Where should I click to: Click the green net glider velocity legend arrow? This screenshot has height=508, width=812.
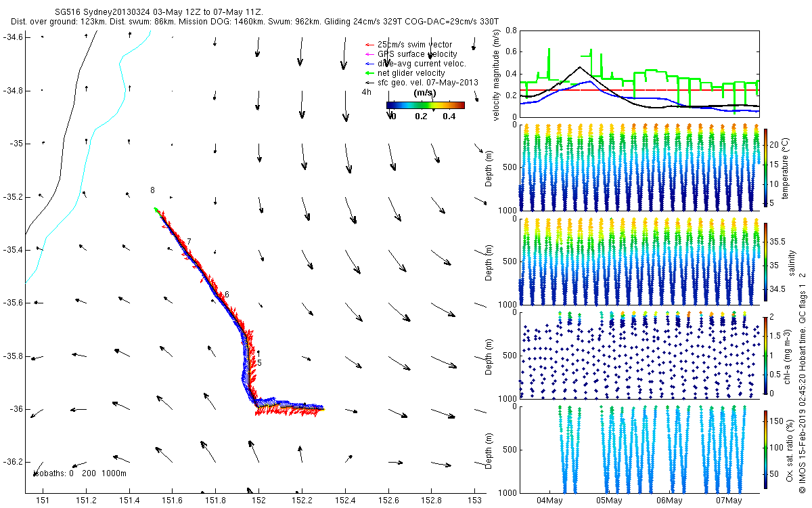coord(369,73)
